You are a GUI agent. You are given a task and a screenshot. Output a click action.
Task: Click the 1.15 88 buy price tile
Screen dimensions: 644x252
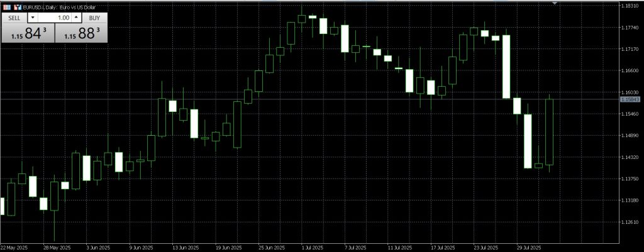pos(82,34)
